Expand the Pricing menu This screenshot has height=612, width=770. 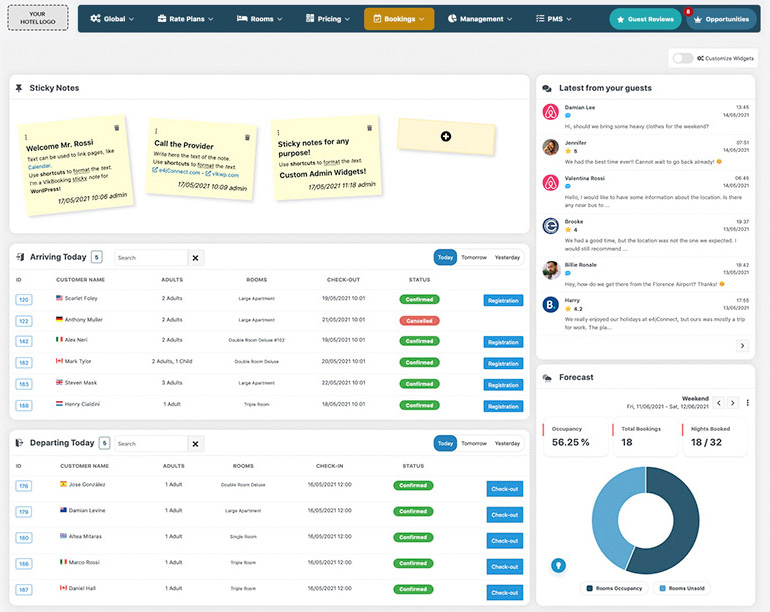[x=328, y=19]
